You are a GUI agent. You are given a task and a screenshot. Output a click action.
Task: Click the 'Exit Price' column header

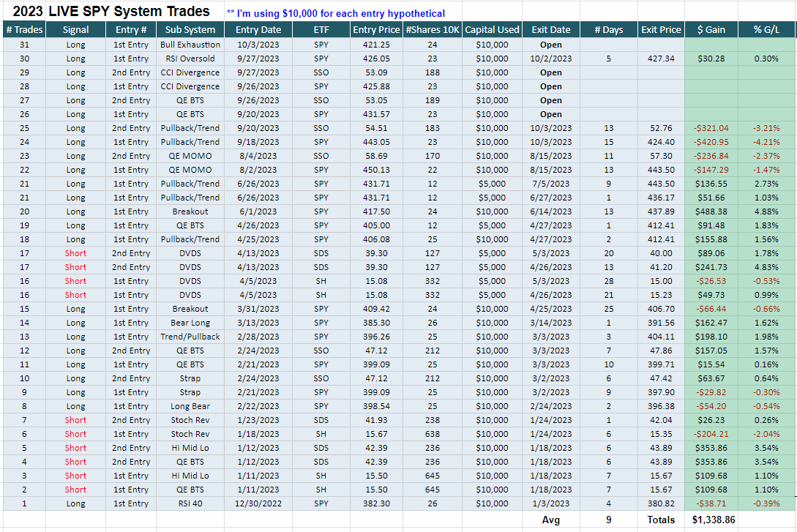coord(662,30)
